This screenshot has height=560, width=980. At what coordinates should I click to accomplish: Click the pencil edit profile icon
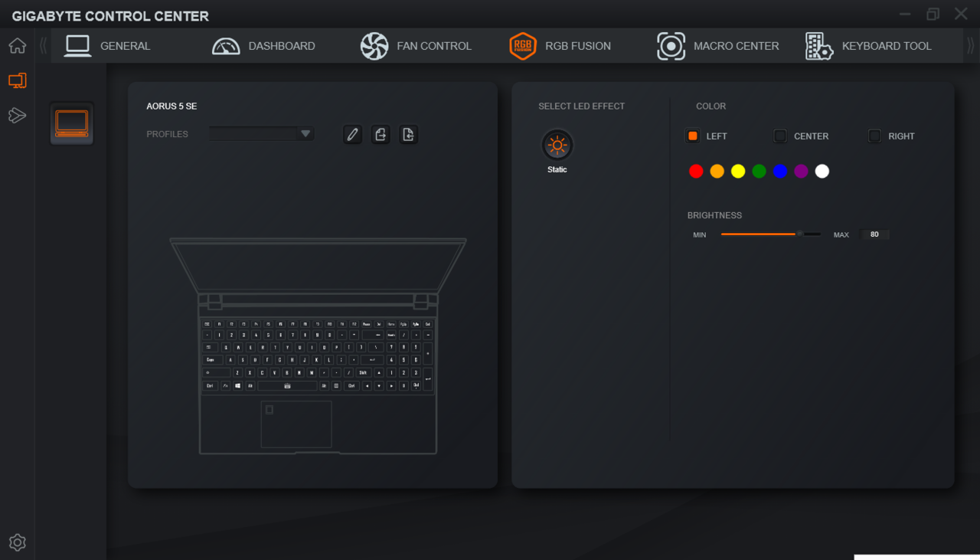(x=352, y=135)
